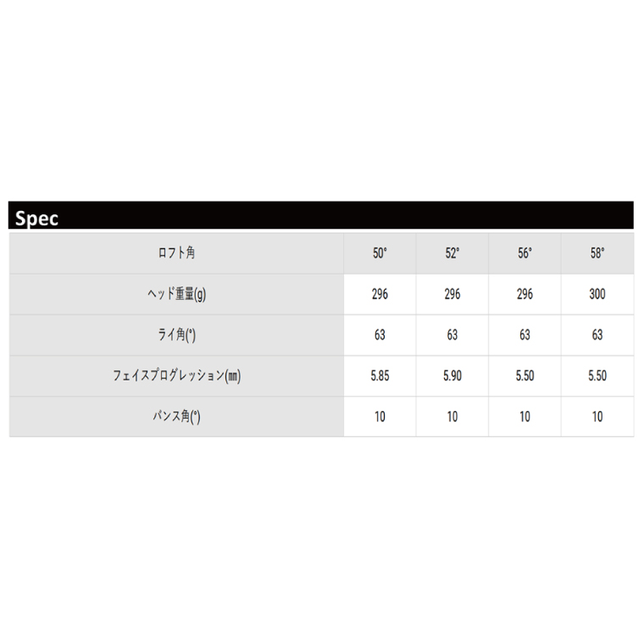Select the 58° loft column header

[597, 253]
